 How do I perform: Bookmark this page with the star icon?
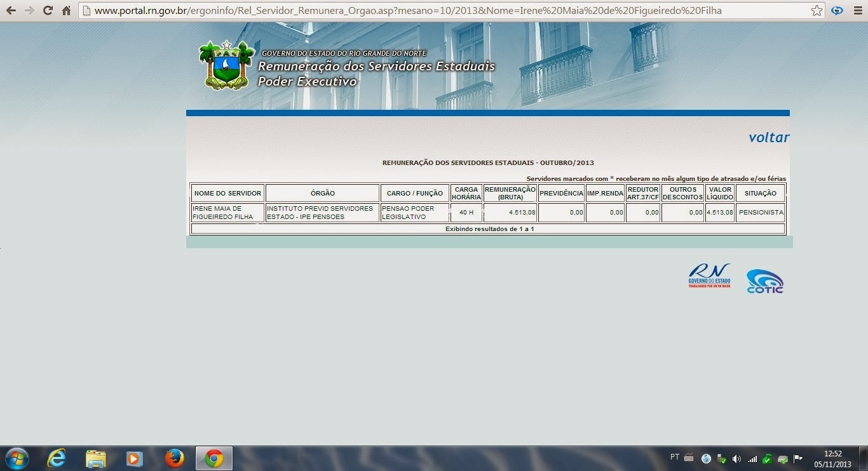point(817,11)
